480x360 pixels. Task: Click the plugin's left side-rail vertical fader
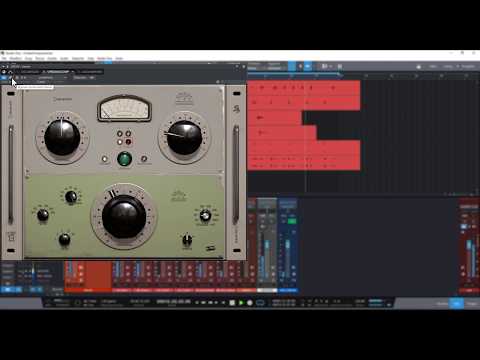click(11, 174)
